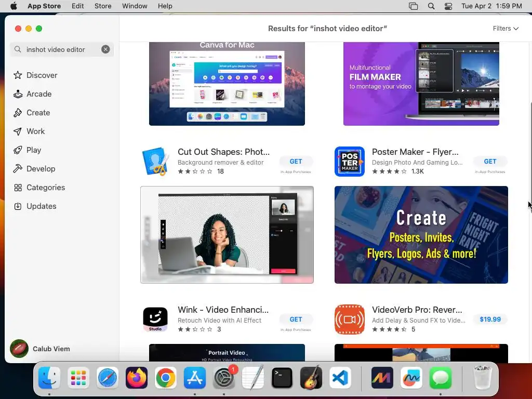This screenshot has width=532, height=399.
Task: Get the Poster Maker app
Action: tap(490, 162)
